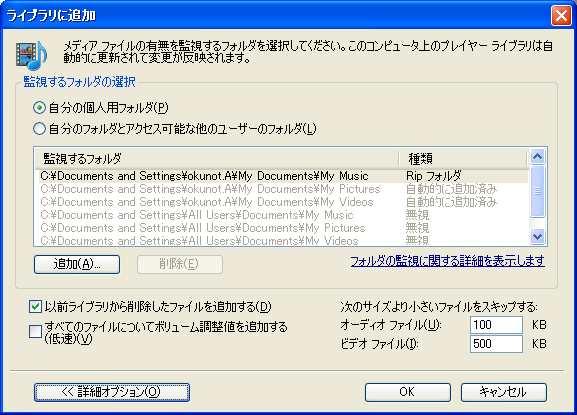
Task: Click the オーディオ ファイル size input field
Action: [496, 325]
